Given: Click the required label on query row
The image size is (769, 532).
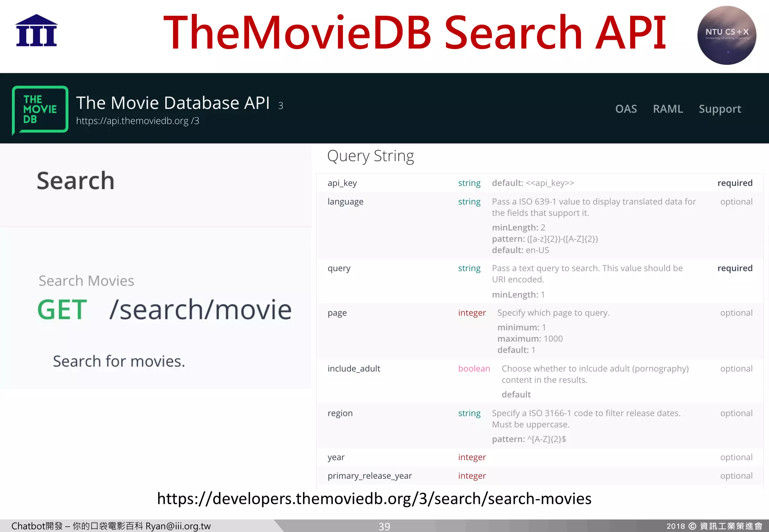Looking at the screenshot, I should click(735, 268).
